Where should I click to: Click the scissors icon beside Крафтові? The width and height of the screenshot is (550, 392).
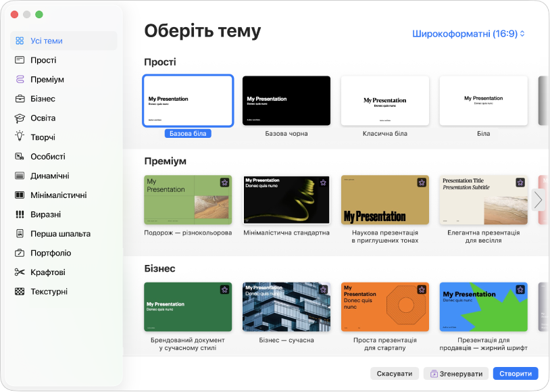[20, 272]
